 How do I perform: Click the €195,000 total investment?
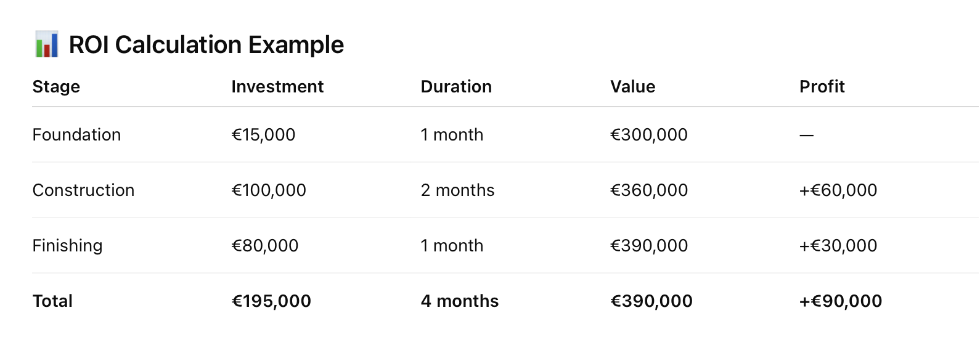coord(271,301)
